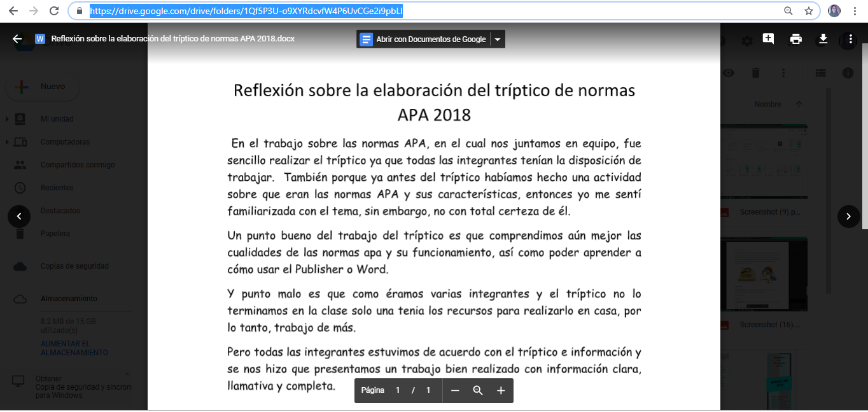868x412 pixels.
Task: Open Papelera in the sidebar
Action: click(55, 234)
